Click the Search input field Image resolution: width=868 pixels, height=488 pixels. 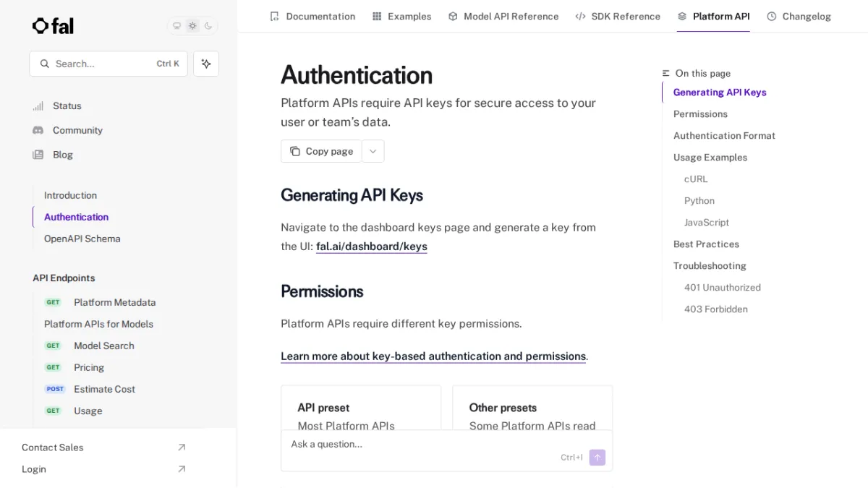point(109,64)
